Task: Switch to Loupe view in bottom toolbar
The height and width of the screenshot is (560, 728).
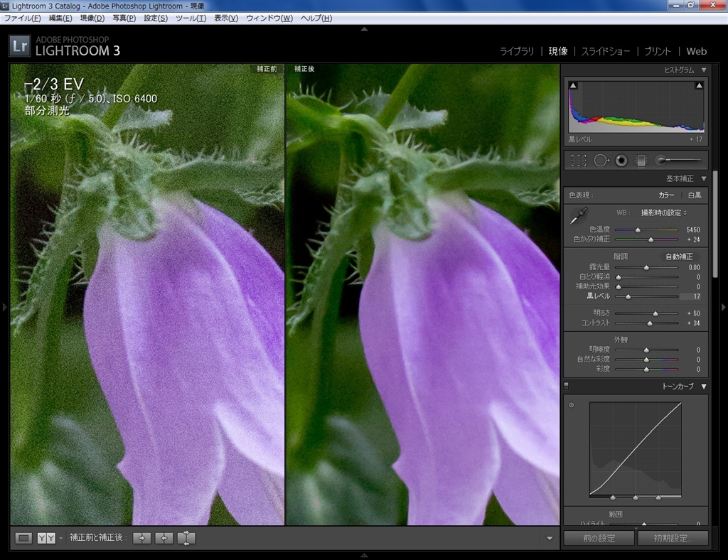Action: click(x=23, y=538)
